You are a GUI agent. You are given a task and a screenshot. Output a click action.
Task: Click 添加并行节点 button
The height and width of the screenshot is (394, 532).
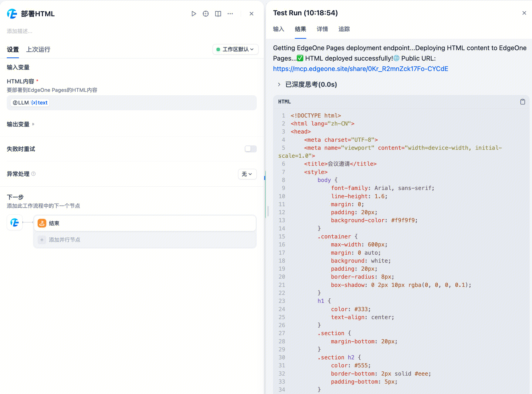(x=64, y=240)
